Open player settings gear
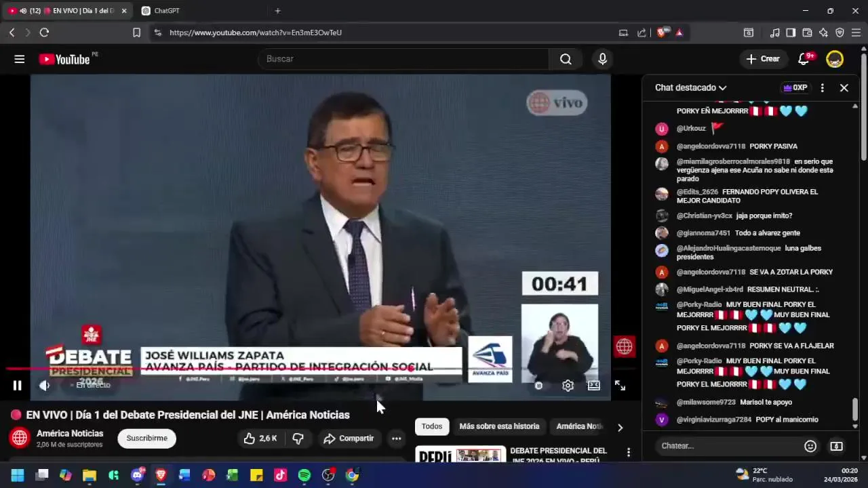 click(568, 386)
